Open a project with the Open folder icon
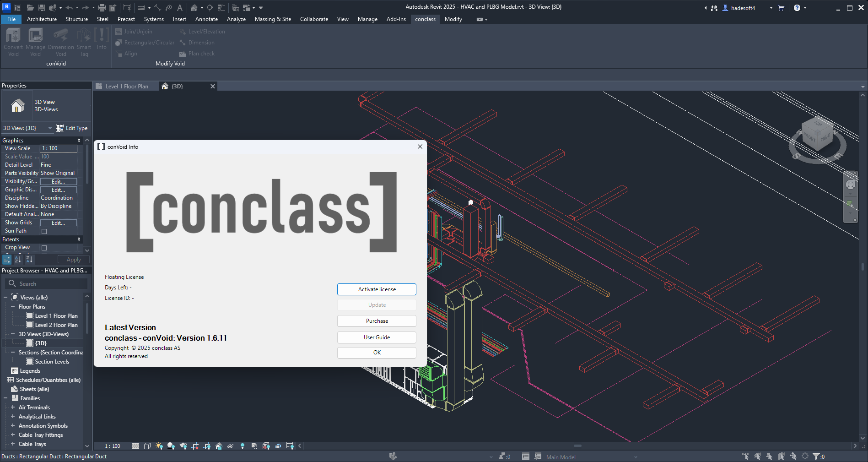The width and height of the screenshot is (868, 462). click(30, 8)
